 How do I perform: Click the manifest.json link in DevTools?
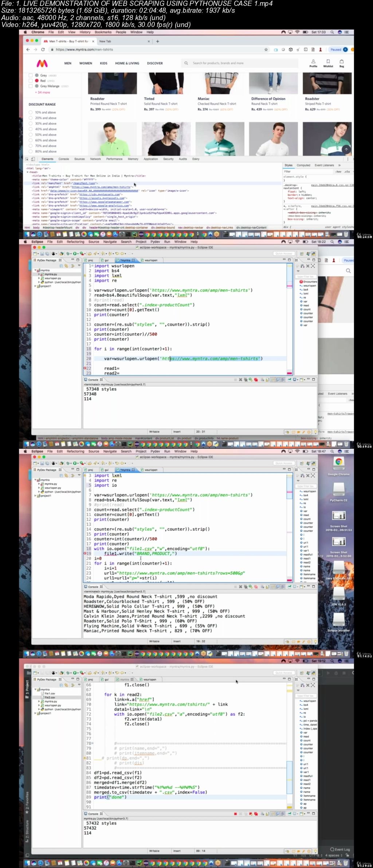84,183
